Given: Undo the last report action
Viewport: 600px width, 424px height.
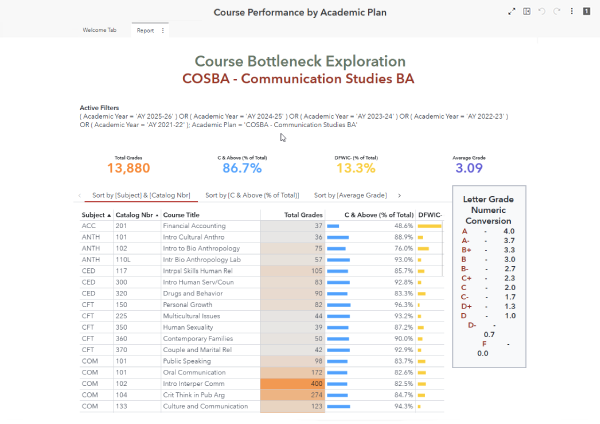Looking at the screenshot, I should coord(541,11).
